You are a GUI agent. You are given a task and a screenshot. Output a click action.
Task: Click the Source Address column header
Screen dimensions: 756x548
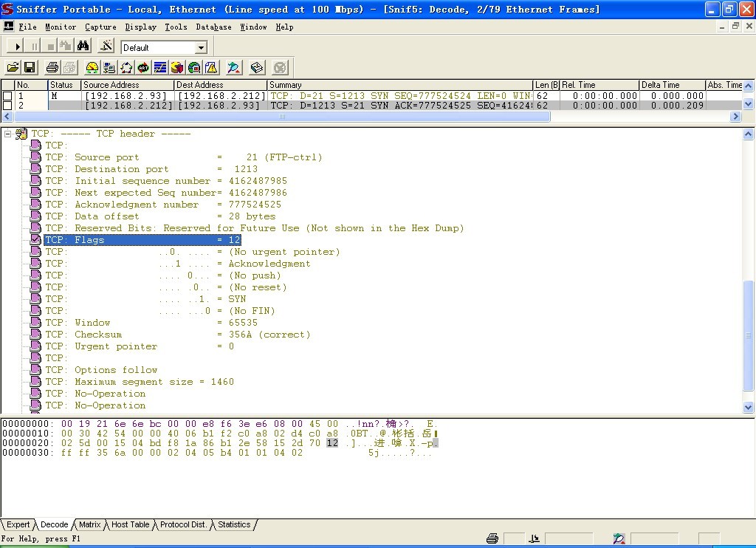(x=127, y=85)
